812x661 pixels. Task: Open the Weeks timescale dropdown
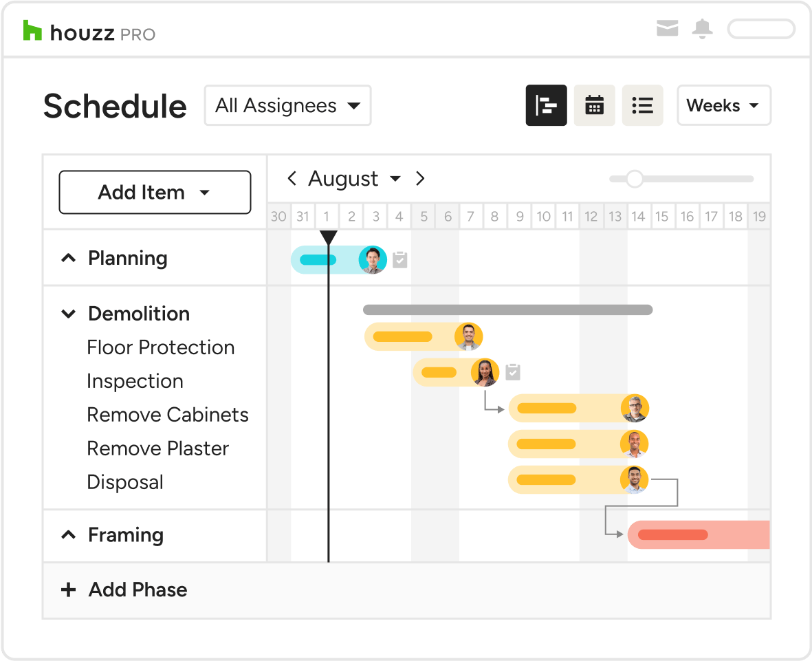coord(724,105)
